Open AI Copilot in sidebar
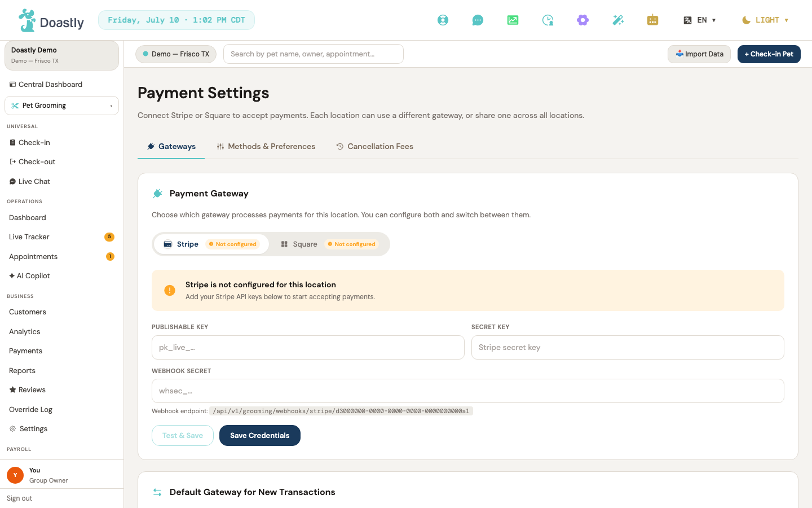The image size is (812, 508). click(61, 276)
